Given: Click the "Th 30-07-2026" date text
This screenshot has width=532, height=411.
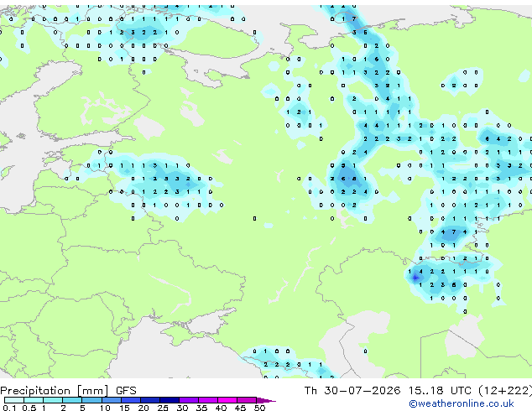Looking at the screenshot, I should [352, 391].
